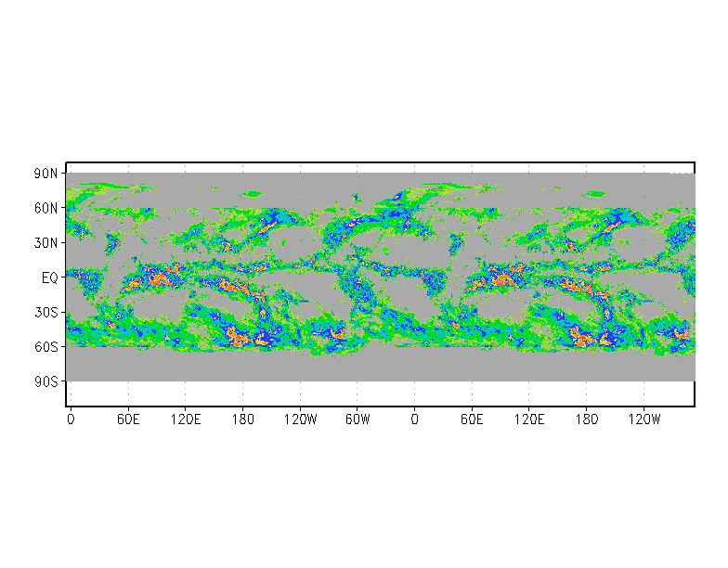Select the EQ equator axis label

pyautogui.click(x=50, y=278)
